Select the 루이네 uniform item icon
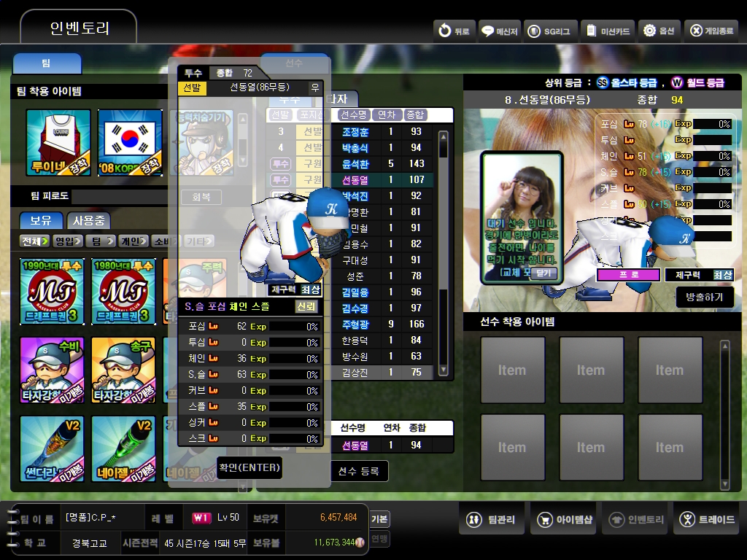This screenshot has height=560, width=747. (58, 142)
